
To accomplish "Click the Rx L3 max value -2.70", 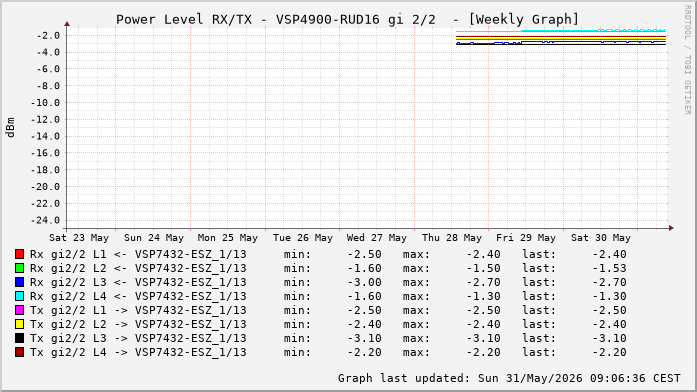I will coord(484,282).
